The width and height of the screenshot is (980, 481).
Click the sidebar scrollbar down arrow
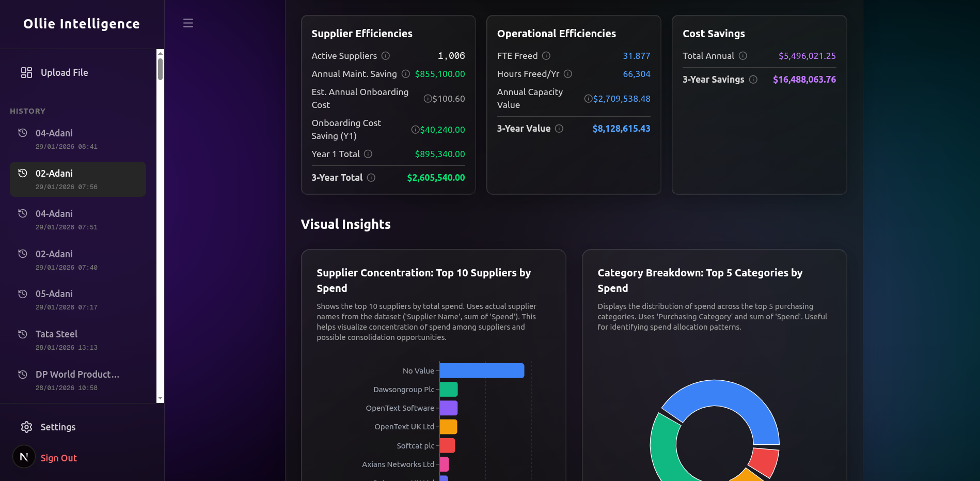point(160,398)
